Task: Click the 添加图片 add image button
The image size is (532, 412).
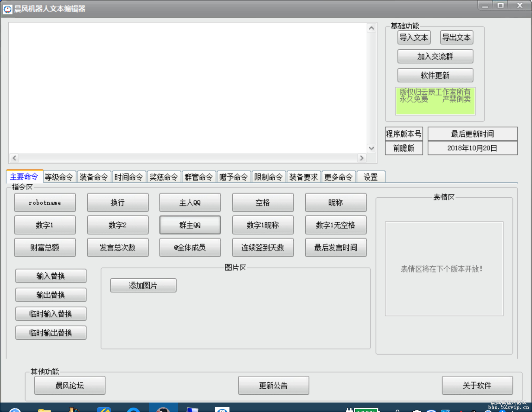Action: coord(143,285)
